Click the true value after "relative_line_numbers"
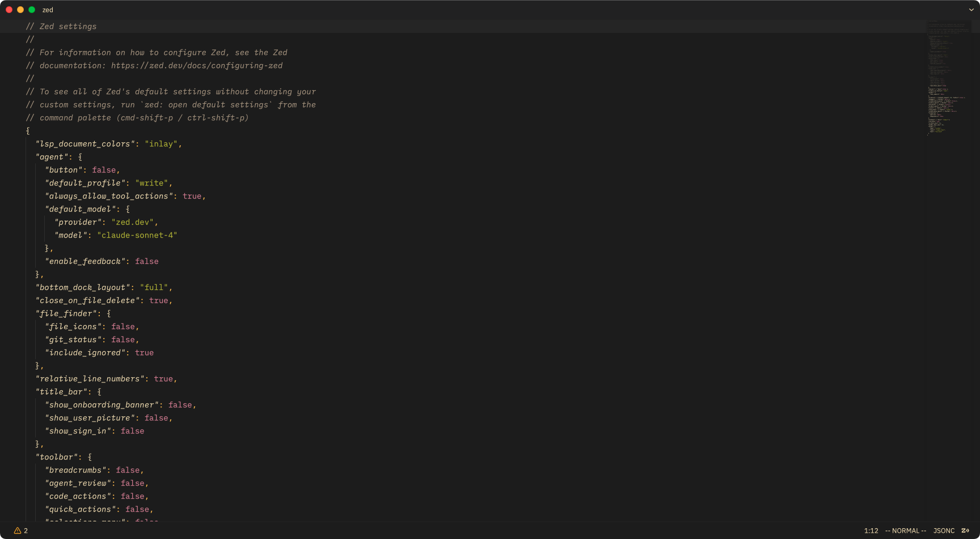Viewport: 980px width, 539px height. click(x=163, y=379)
